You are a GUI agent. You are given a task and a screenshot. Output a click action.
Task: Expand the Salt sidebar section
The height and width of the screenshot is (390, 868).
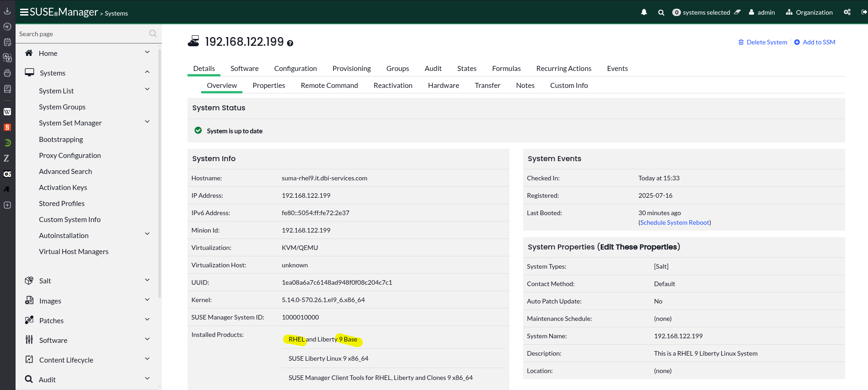pos(147,280)
